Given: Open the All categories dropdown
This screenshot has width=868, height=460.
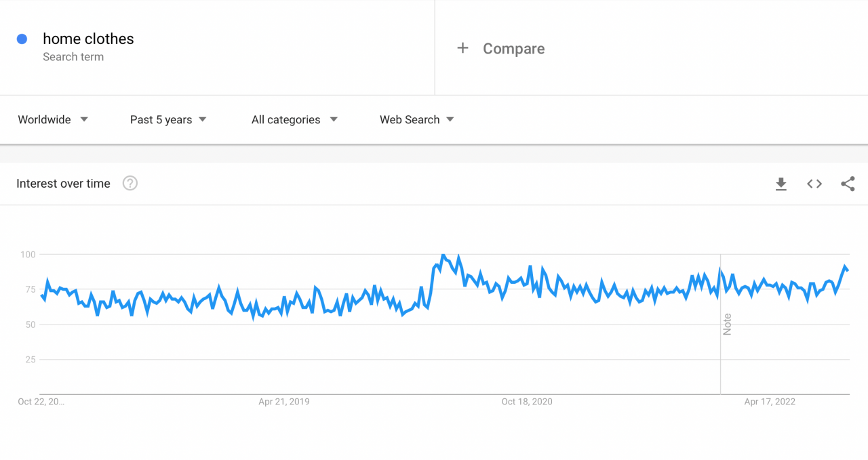Looking at the screenshot, I should 285,119.
